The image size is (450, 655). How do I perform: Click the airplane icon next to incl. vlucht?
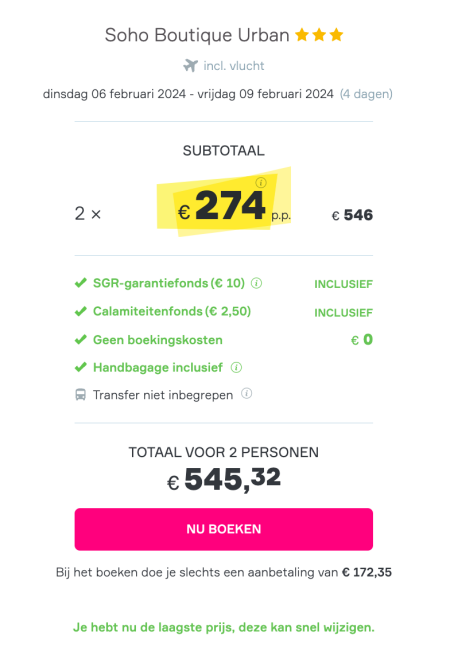(191, 66)
